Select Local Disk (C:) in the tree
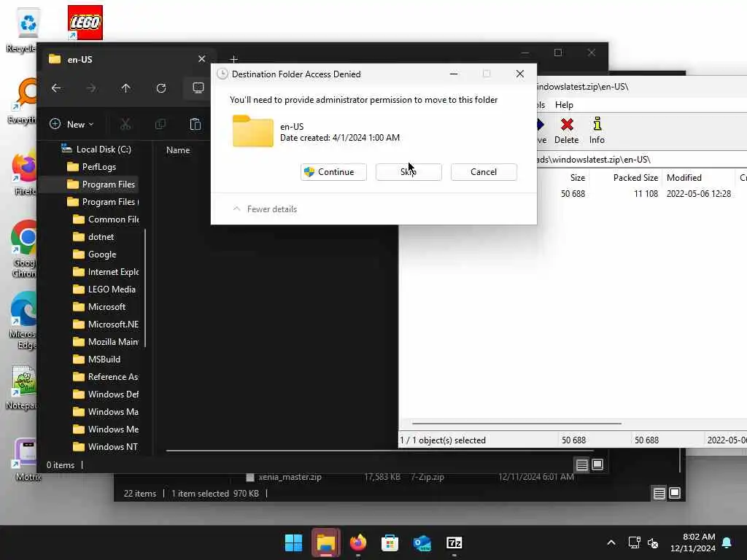Viewport: 747px width, 560px height. point(96,149)
